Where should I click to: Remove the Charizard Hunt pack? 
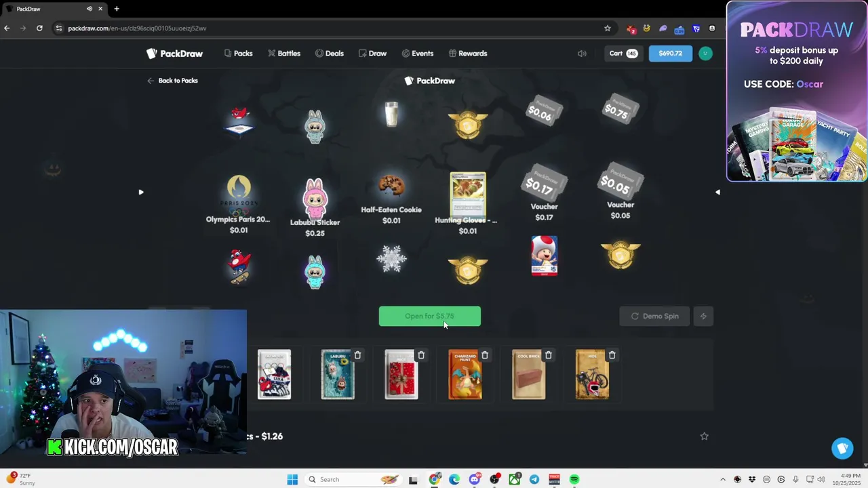(485, 355)
